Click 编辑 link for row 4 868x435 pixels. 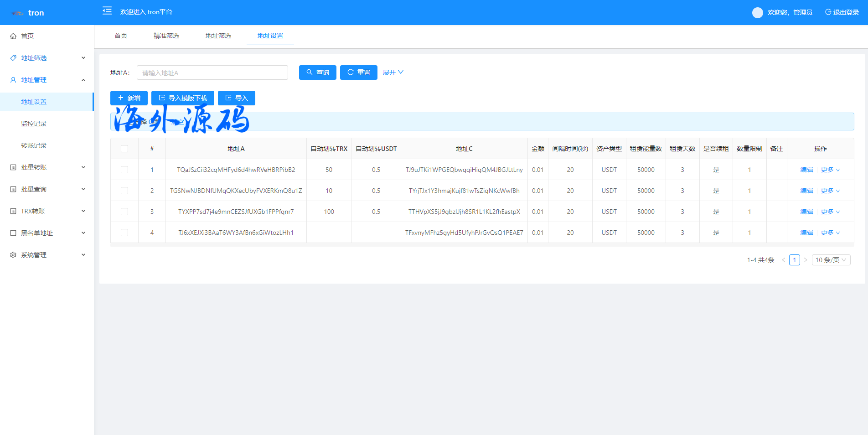click(806, 233)
